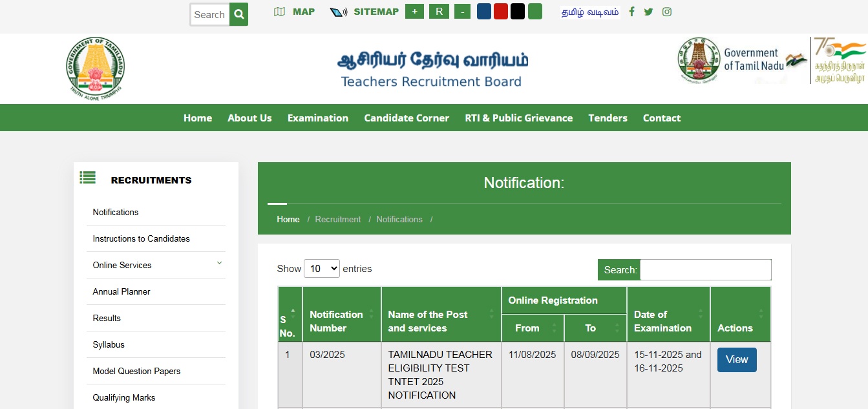
Task: Expand the Online Services submenu
Action: pyautogui.click(x=219, y=264)
